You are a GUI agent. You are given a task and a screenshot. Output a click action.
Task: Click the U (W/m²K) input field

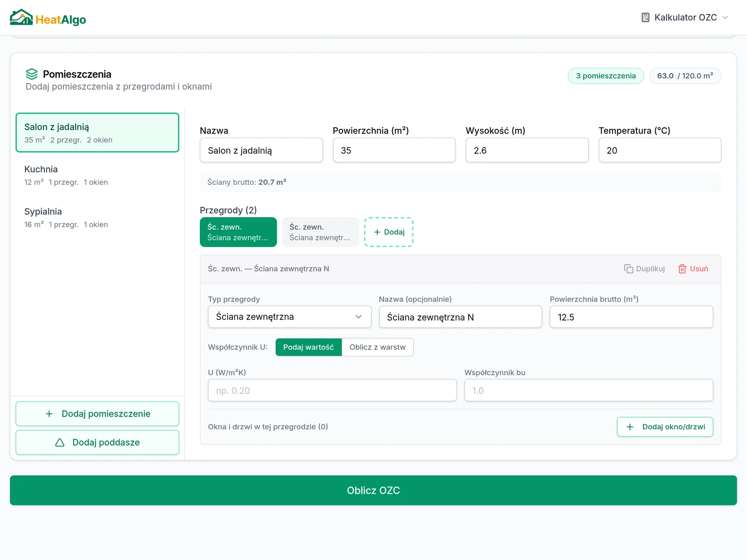332,391
